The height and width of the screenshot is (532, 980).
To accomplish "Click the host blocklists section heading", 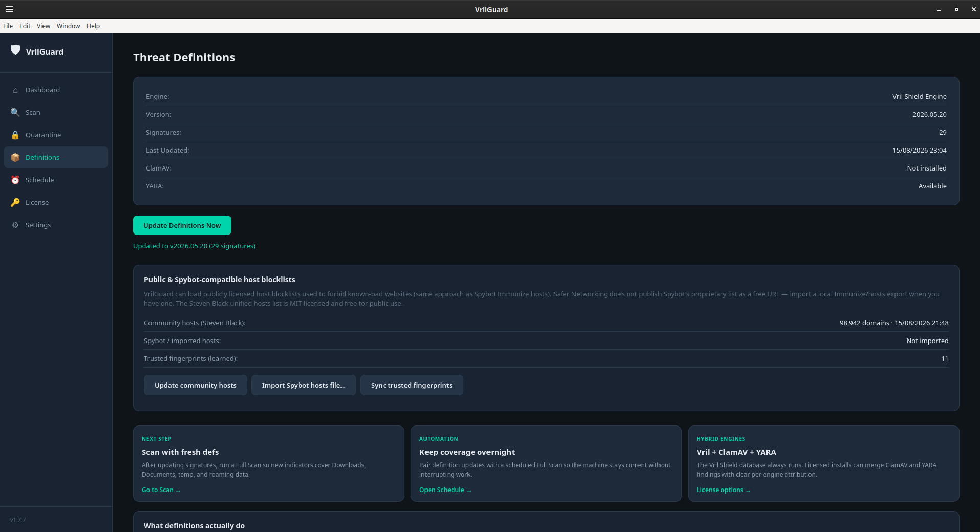I will click(x=219, y=280).
